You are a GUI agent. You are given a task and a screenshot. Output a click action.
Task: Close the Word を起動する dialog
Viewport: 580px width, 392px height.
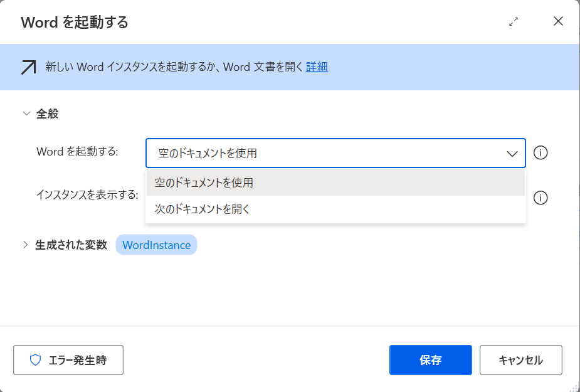(558, 21)
